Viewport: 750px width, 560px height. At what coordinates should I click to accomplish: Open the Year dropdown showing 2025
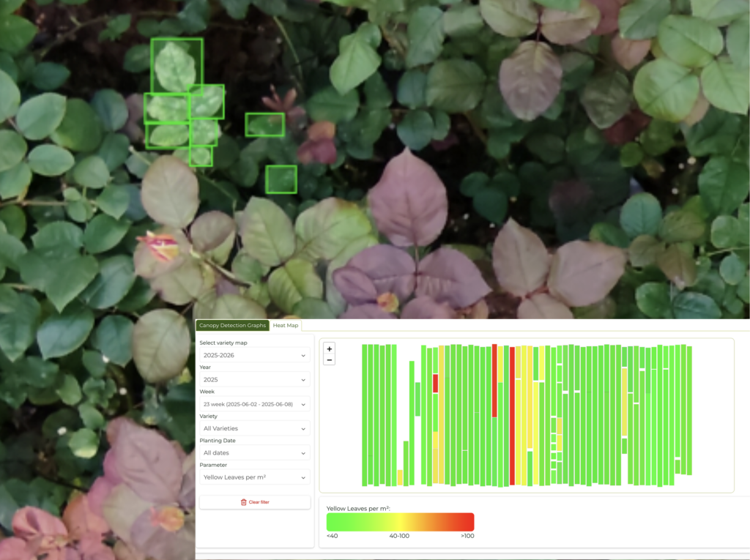(x=254, y=379)
